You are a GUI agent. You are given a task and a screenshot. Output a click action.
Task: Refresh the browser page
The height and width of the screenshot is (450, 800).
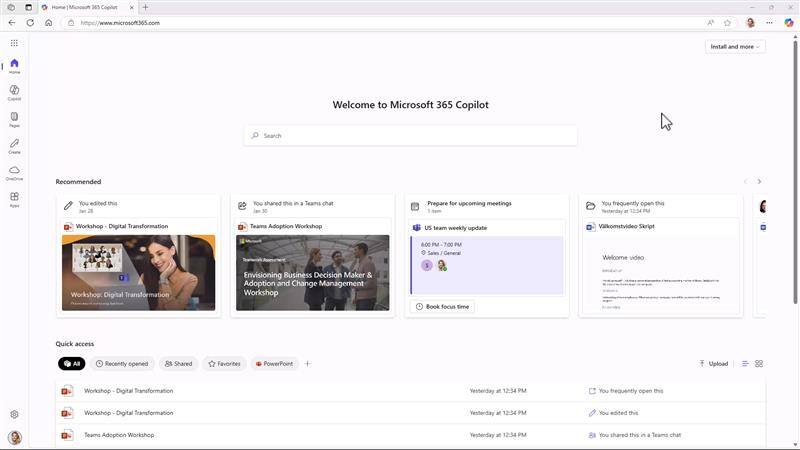[x=30, y=22]
